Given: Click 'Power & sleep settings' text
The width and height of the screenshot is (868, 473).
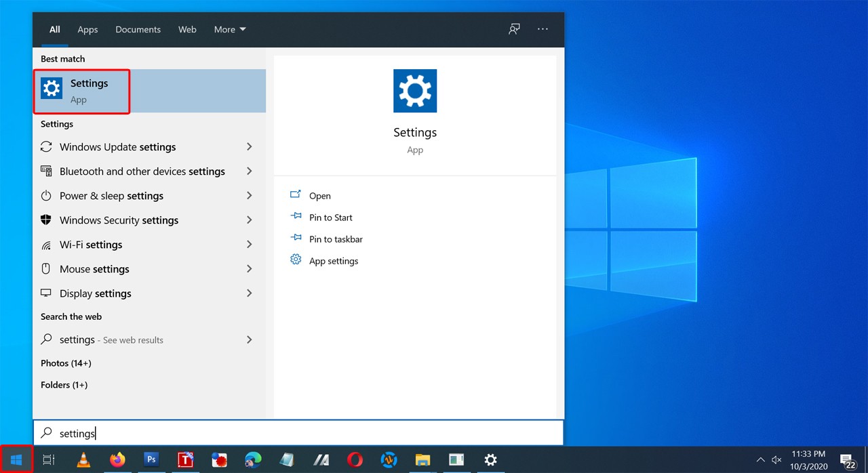Looking at the screenshot, I should [112, 196].
